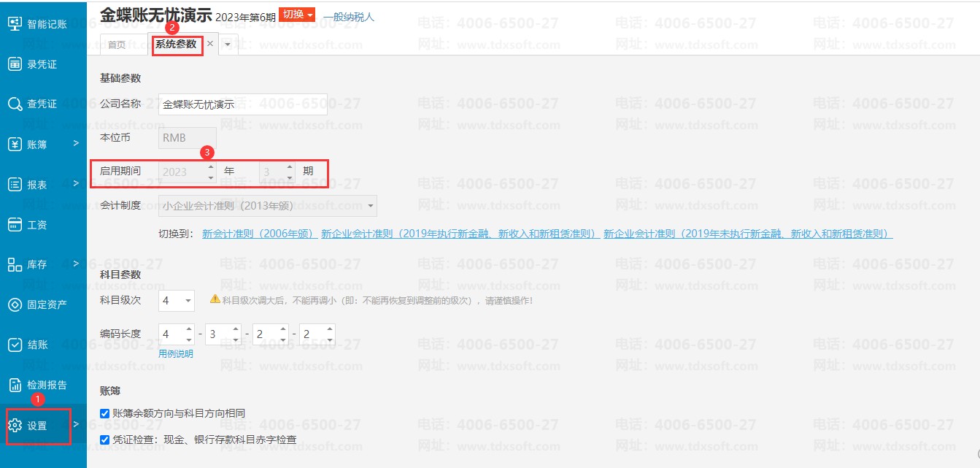Switch to the 首页 tab
This screenshot has height=468, width=980.
pos(117,45)
